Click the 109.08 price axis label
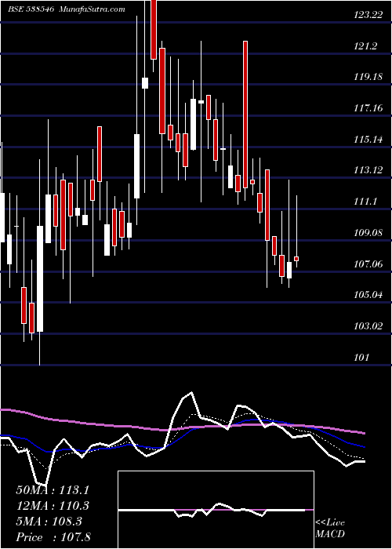The image size is (392, 549). 368,232
